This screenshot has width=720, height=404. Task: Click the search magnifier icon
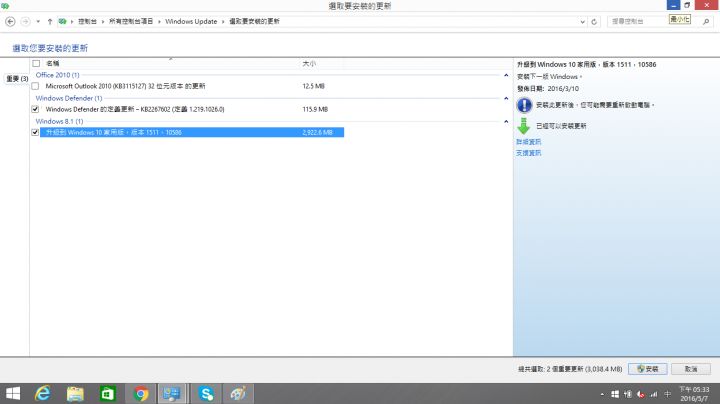click(x=706, y=22)
